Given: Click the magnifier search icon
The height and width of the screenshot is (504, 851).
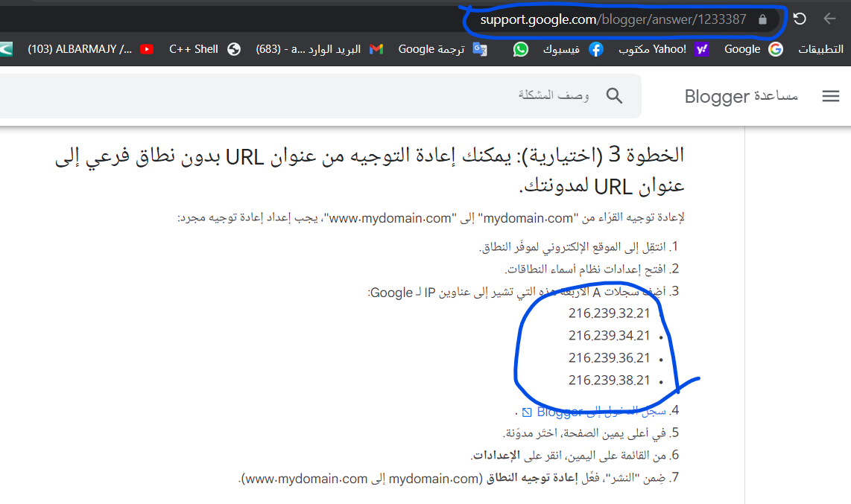Looking at the screenshot, I should pos(614,96).
